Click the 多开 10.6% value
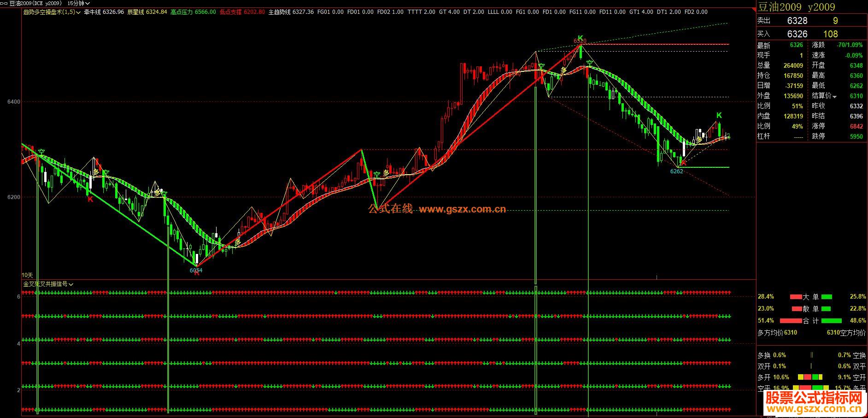 [x=781, y=377]
